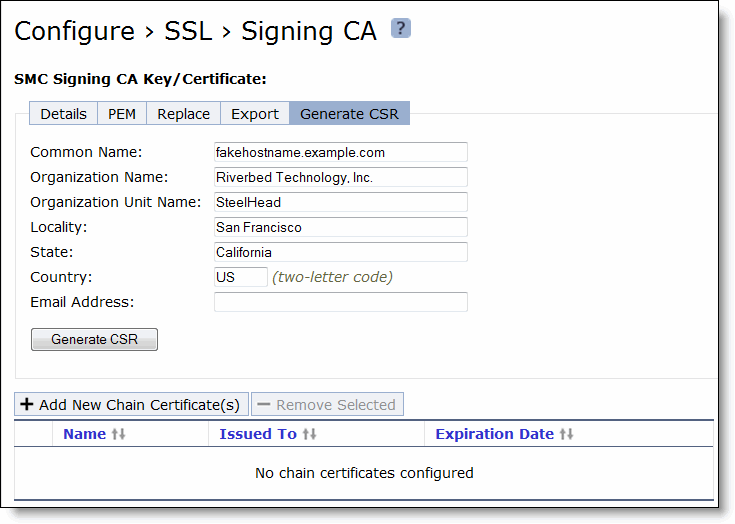The image size is (735, 524).
Task: Click sort arrows next to Name column
Action: point(118,434)
